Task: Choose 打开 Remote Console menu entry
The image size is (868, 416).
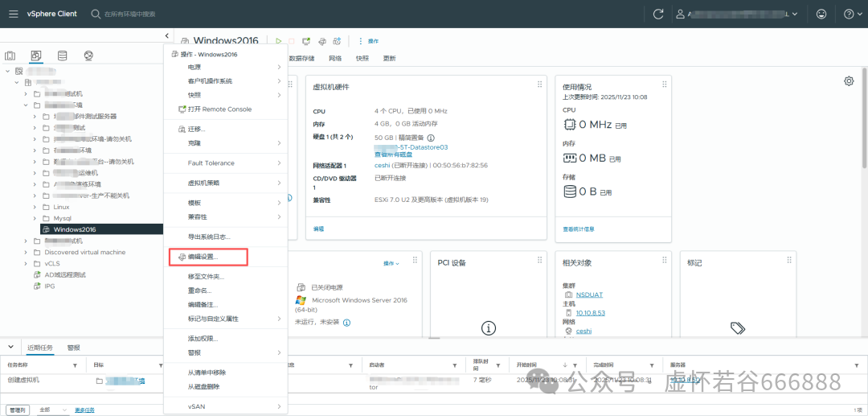Action: [x=226, y=109]
